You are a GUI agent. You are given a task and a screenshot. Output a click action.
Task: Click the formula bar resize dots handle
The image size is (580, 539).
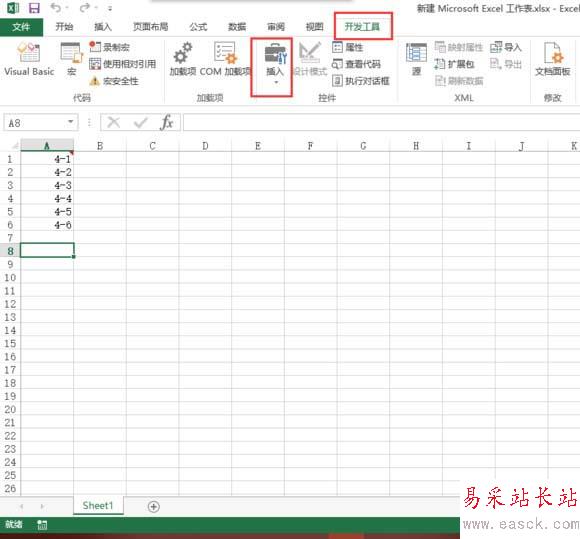click(x=89, y=122)
